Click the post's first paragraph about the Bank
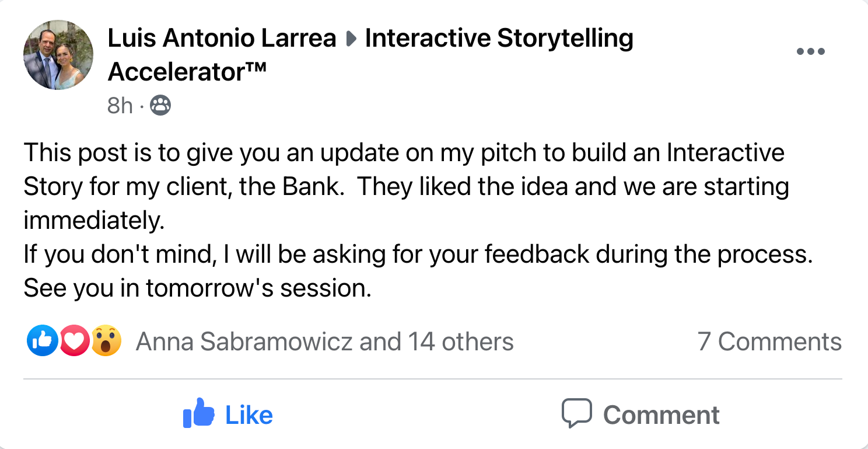The height and width of the screenshot is (449, 868). (x=405, y=187)
